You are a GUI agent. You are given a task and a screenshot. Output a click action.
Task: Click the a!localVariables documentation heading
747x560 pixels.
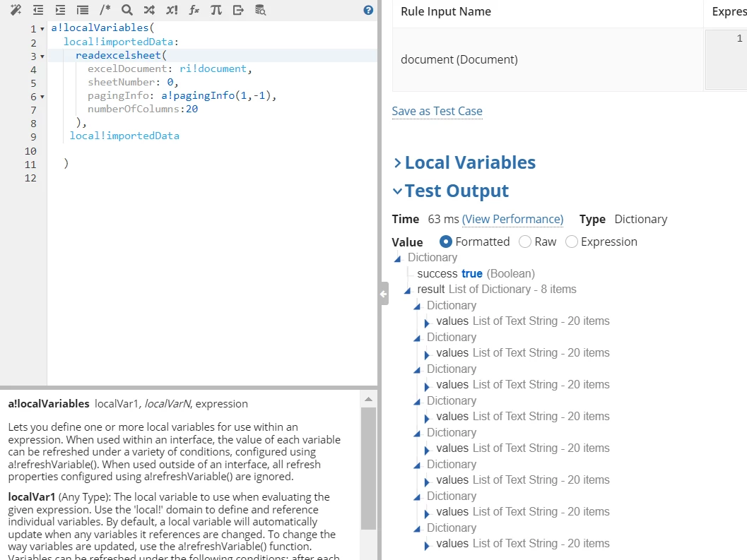pyautogui.click(x=49, y=404)
